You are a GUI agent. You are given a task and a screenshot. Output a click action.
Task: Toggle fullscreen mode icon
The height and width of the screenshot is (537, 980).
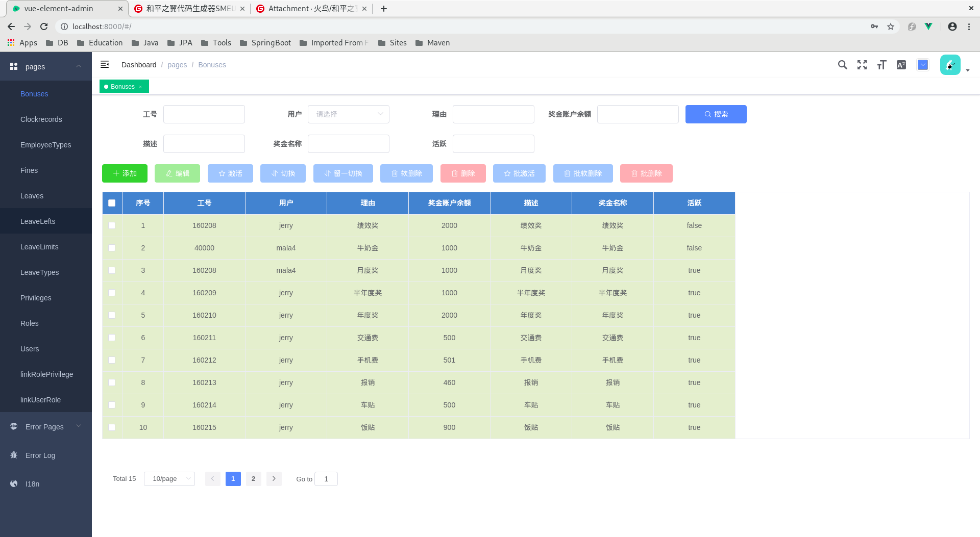pyautogui.click(x=862, y=65)
